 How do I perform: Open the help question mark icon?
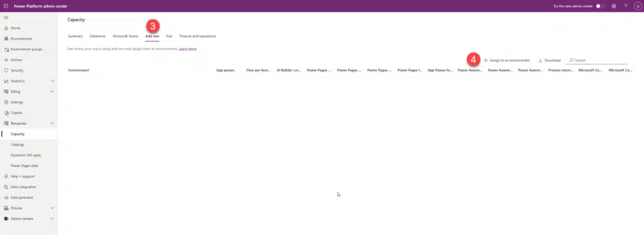626,6
